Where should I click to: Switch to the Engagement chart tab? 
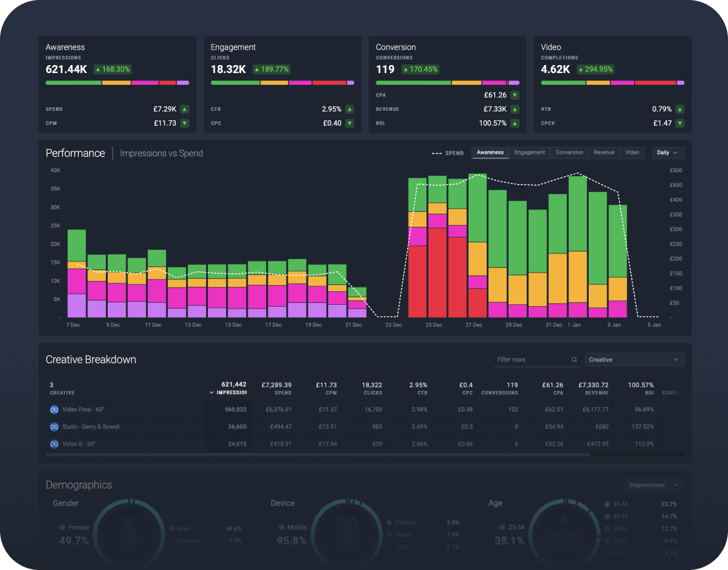529,152
